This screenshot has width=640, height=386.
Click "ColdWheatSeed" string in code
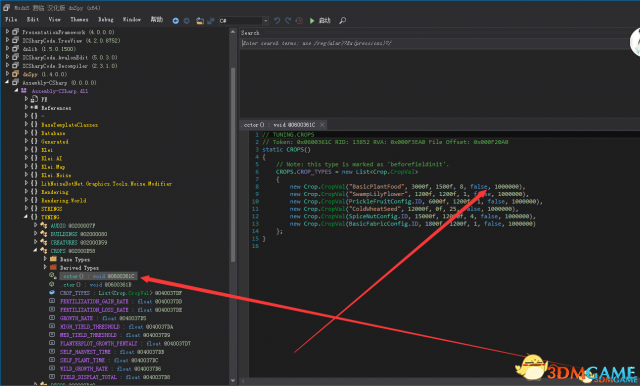(x=375, y=209)
